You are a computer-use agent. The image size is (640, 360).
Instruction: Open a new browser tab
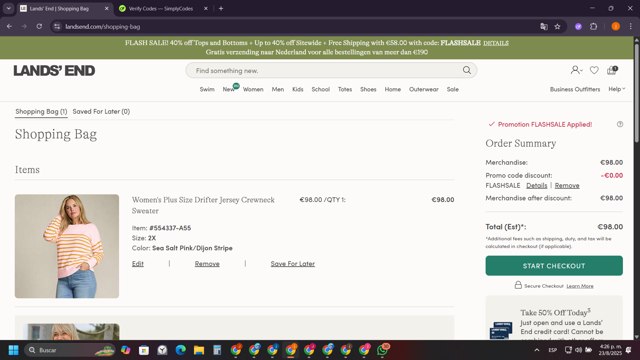click(221, 8)
